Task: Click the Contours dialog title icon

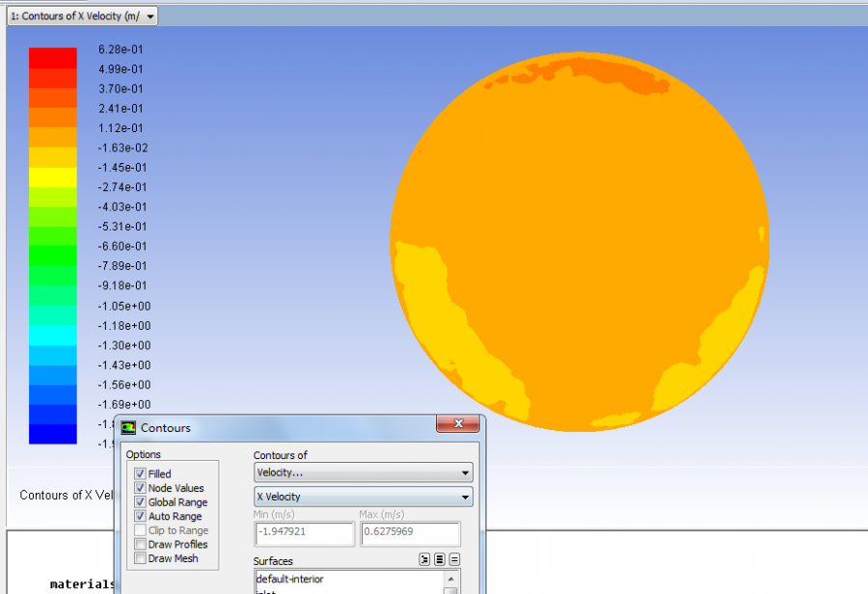Action: click(x=128, y=428)
